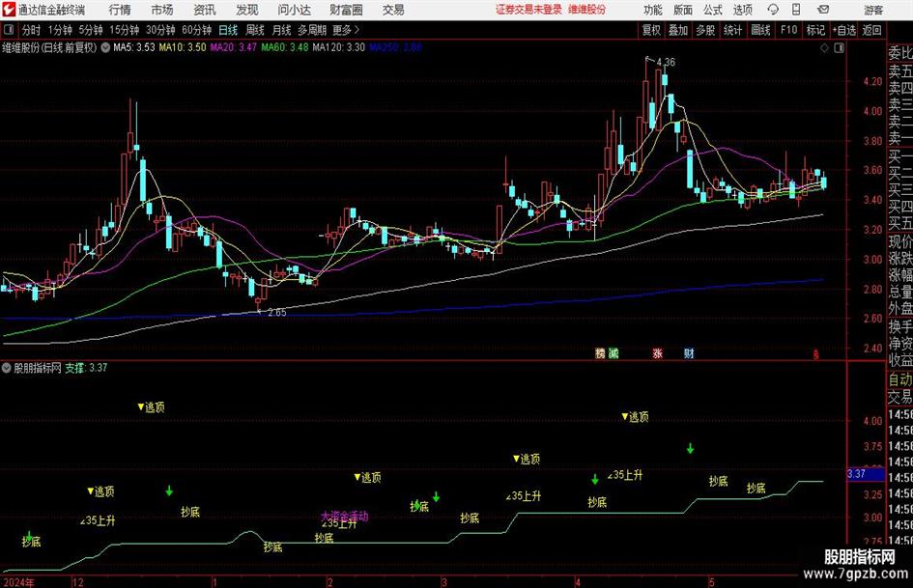Click the 标记 mark button
Screen dimensions: 913x588
click(815, 30)
